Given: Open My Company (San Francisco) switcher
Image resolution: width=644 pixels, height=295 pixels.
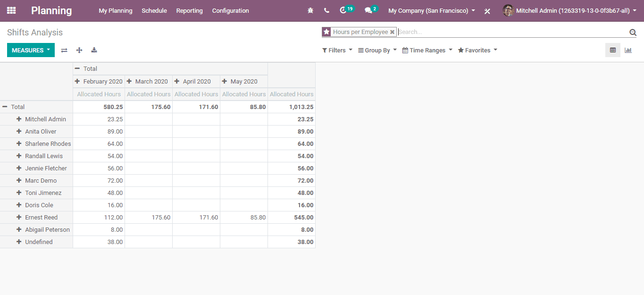Looking at the screenshot, I should pyautogui.click(x=432, y=10).
